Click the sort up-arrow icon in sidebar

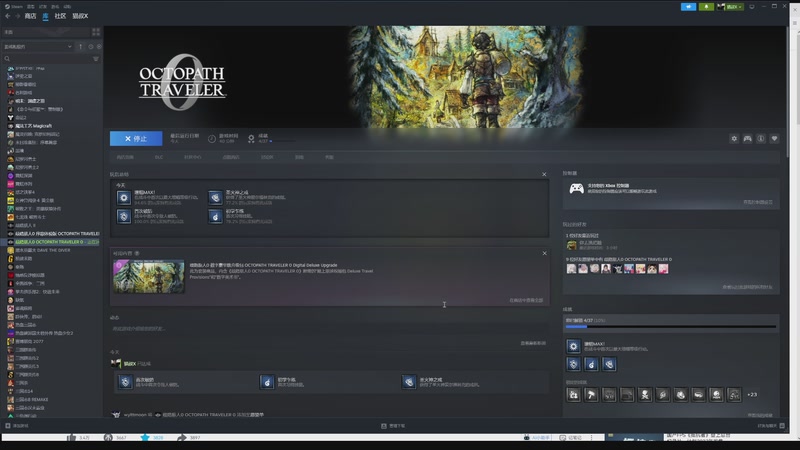click(x=81, y=46)
